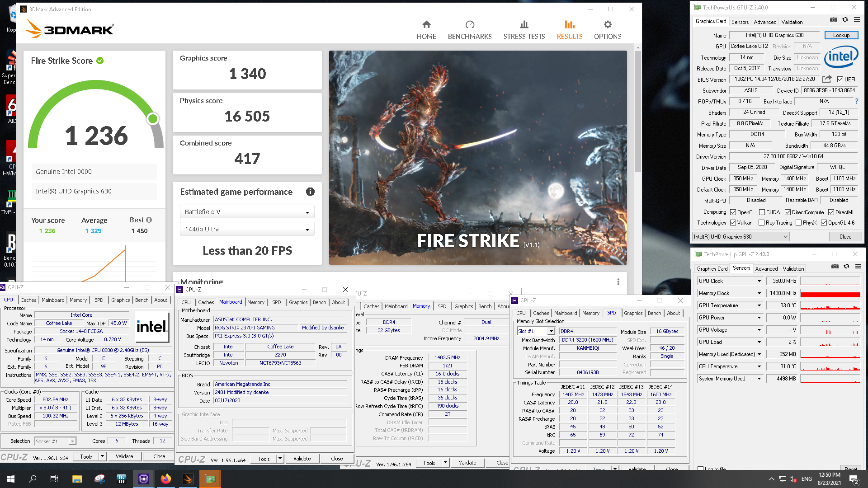Toggle the Vulkan checkbox in GPU-Z
The image size is (868, 488).
tap(733, 223)
